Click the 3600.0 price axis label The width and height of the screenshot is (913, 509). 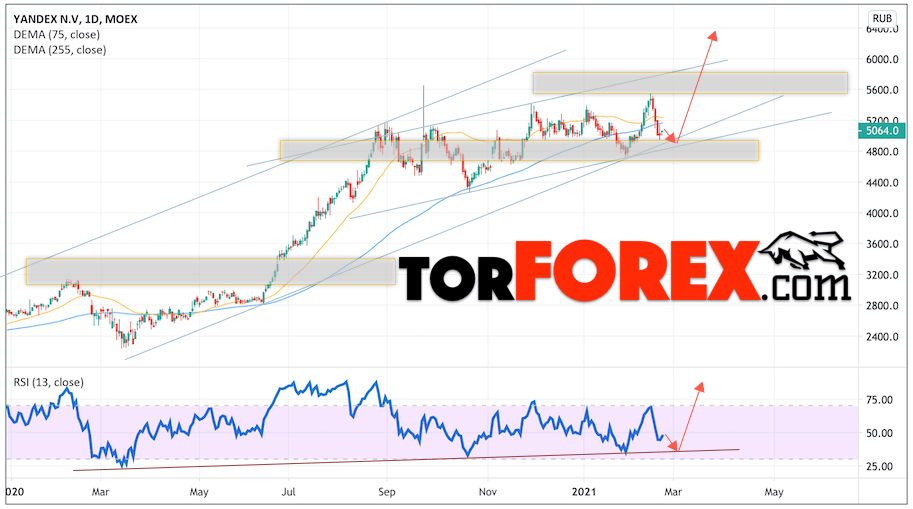[x=882, y=244]
